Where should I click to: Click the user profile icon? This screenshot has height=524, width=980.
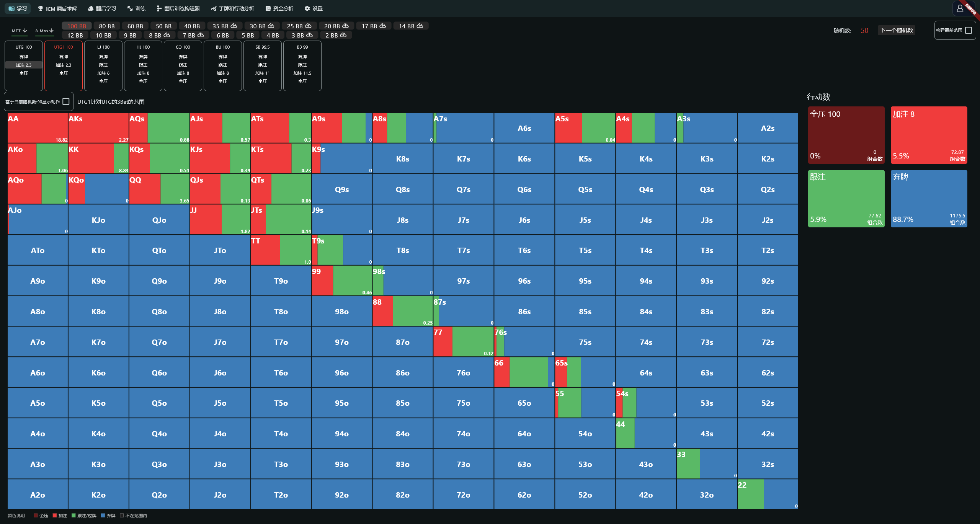(x=960, y=8)
